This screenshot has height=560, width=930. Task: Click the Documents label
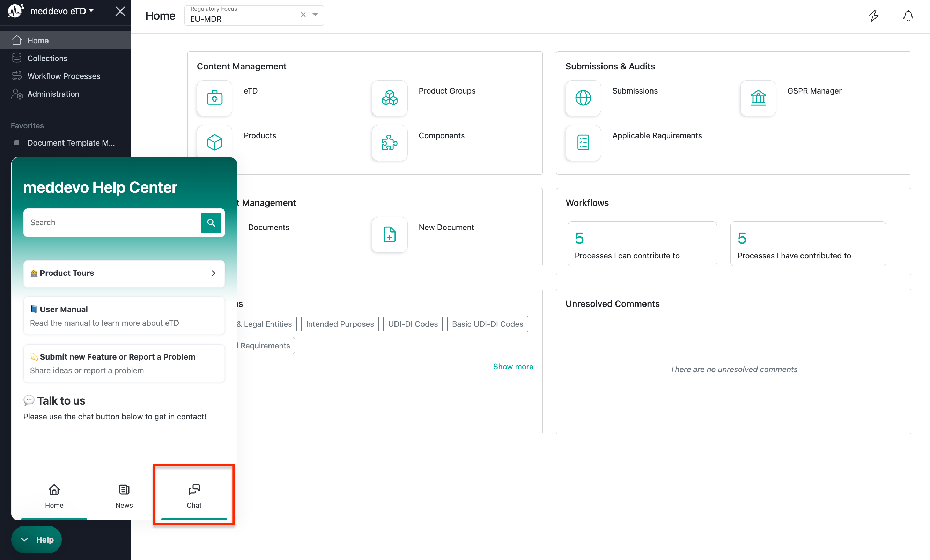[268, 227]
